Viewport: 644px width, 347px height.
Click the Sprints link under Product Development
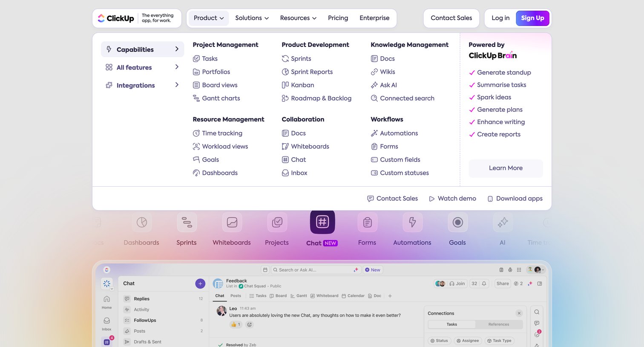(x=296, y=59)
